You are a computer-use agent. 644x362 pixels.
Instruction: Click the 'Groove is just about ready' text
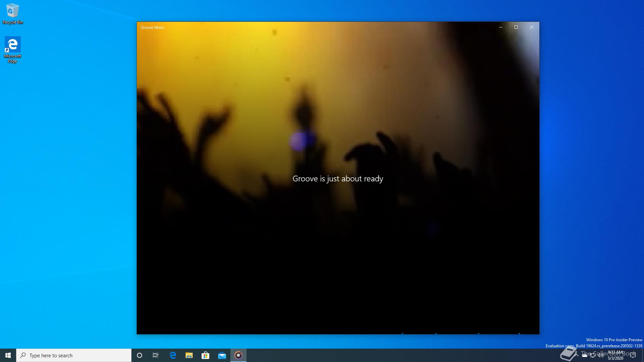point(338,179)
